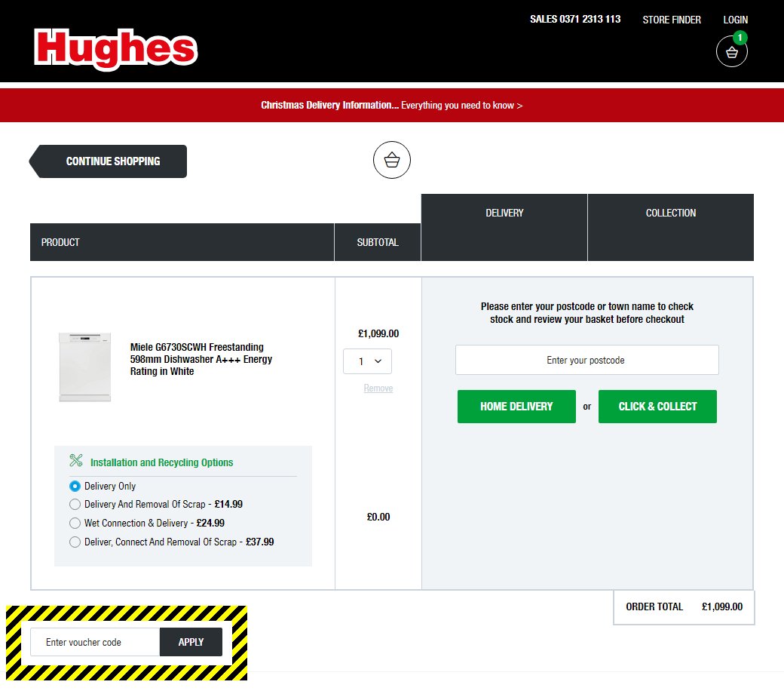Click Login in the top navigation
This screenshot has height=694, width=784.
pos(735,20)
